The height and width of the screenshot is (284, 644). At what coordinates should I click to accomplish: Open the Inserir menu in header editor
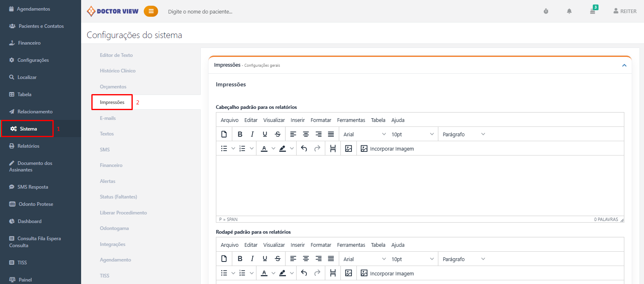(x=297, y=120)
